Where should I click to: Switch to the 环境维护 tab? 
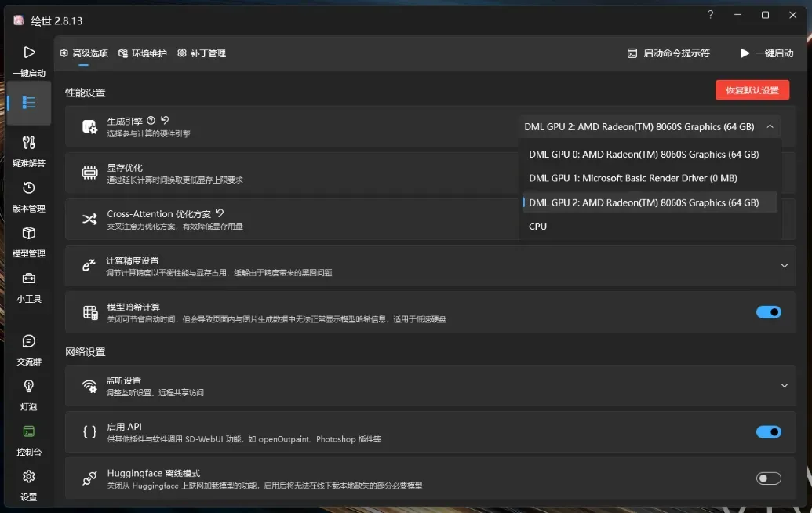point(142,53)
